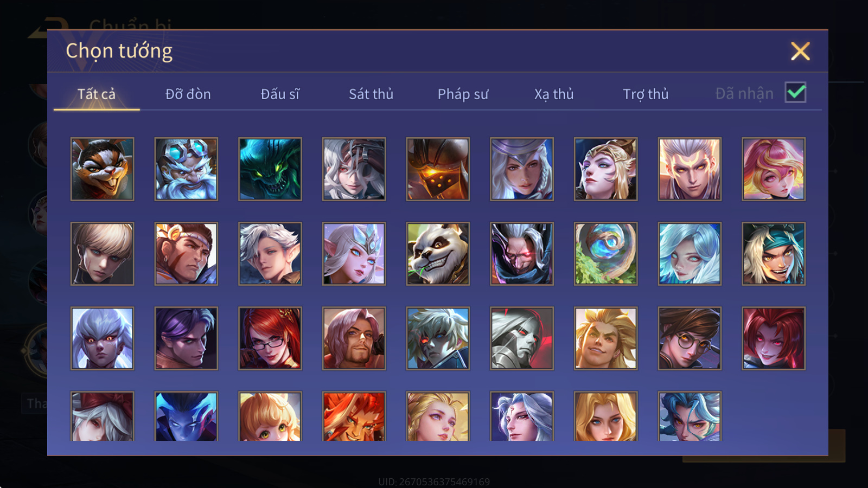The height and width of the screenshot is (488, 868).
Task: Select the raccoon-fox hero portrait
Action: click(102, 169)
